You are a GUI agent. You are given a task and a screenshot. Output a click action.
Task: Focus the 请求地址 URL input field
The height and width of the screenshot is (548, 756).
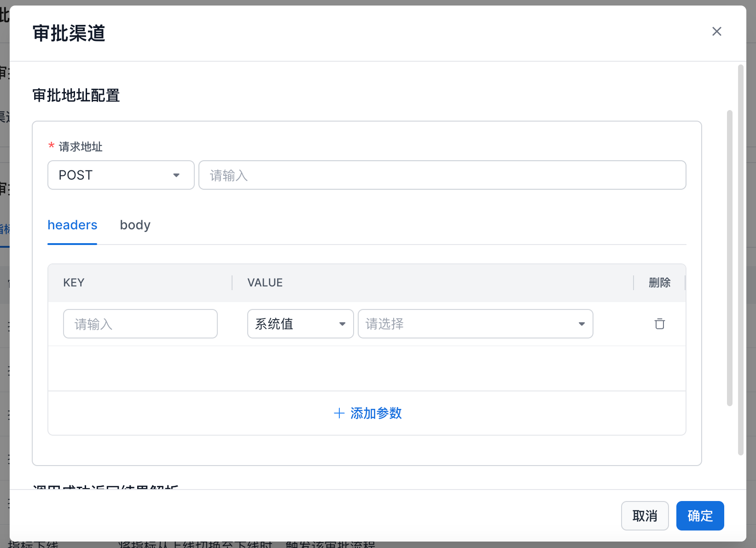(x=442, y=175)
